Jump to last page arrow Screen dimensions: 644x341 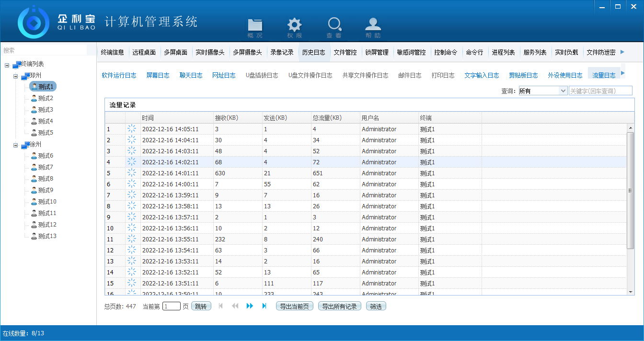point(264,306)
